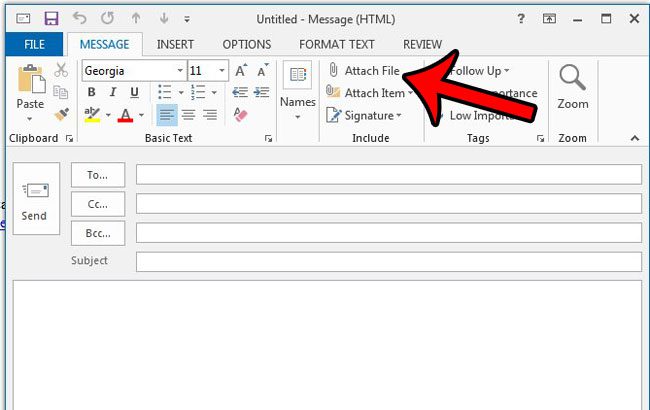
Task: Apply yellow text highlight color
Action: (92, 114)
